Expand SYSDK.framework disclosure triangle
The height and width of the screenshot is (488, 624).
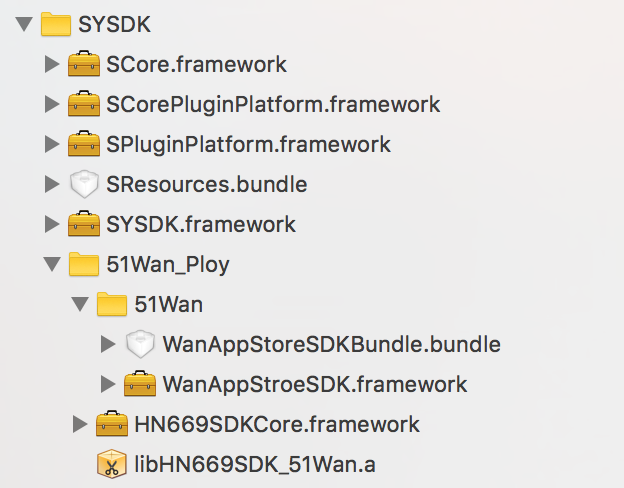52,224
